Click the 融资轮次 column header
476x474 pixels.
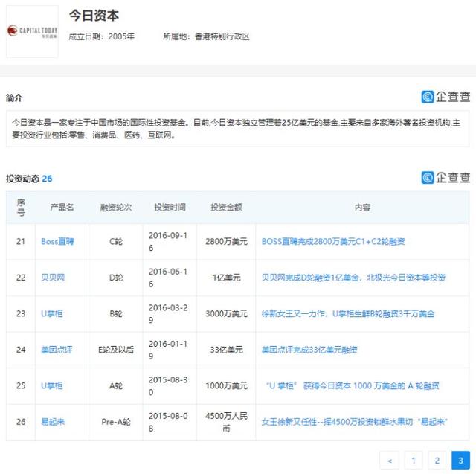(x=116, y=208)
